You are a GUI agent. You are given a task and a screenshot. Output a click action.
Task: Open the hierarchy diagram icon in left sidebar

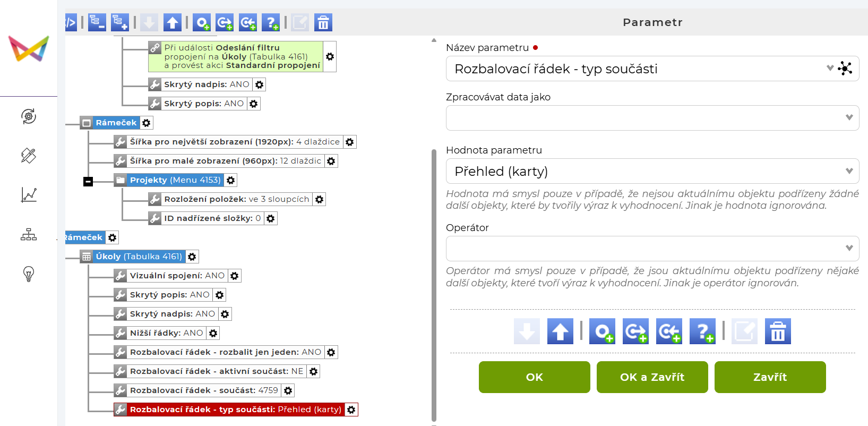[29, 234]
